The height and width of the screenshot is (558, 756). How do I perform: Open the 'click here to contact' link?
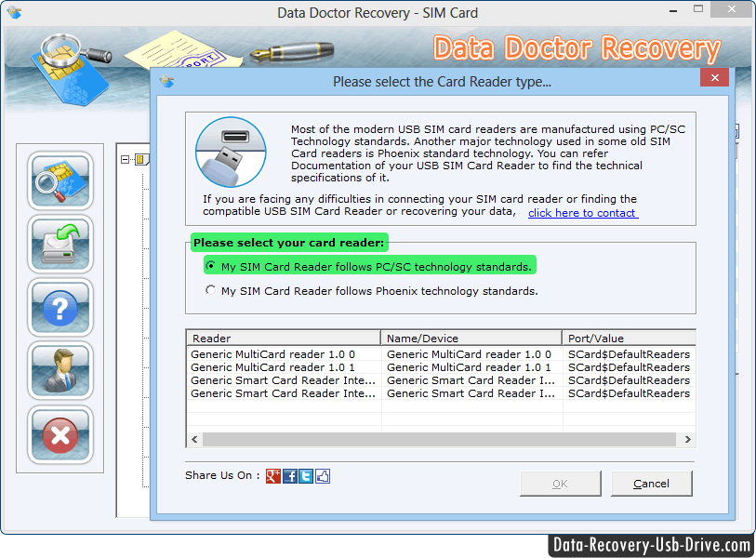pyautogui.click(x=582, y=213)
